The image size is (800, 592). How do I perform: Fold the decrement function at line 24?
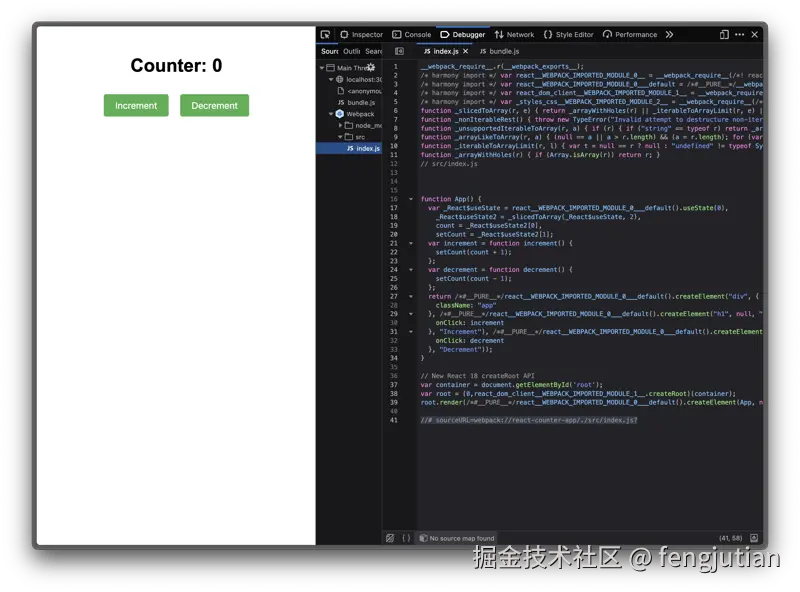click(411, 269)
